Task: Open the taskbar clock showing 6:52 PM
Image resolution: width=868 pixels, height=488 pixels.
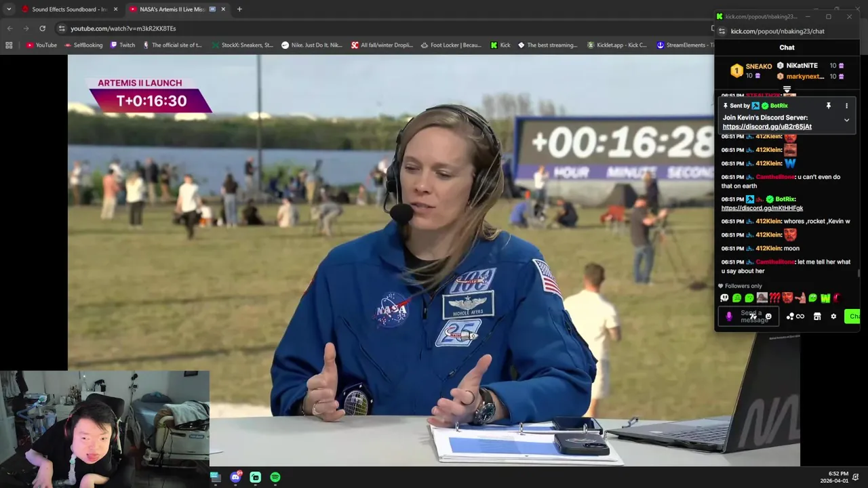Action: pyautogui.click(x=835, y=477)
